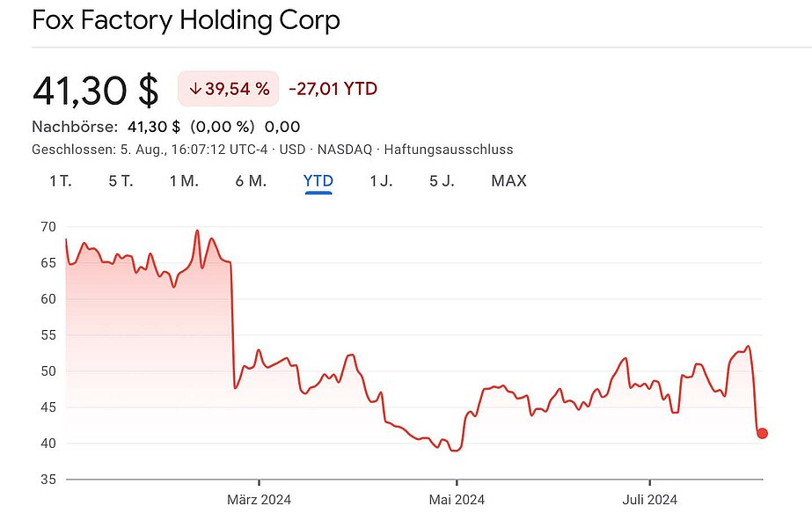Click the Fox Factory Holding Corp title
Viewport: 812px width, 528px height.
tap(186, 20)
